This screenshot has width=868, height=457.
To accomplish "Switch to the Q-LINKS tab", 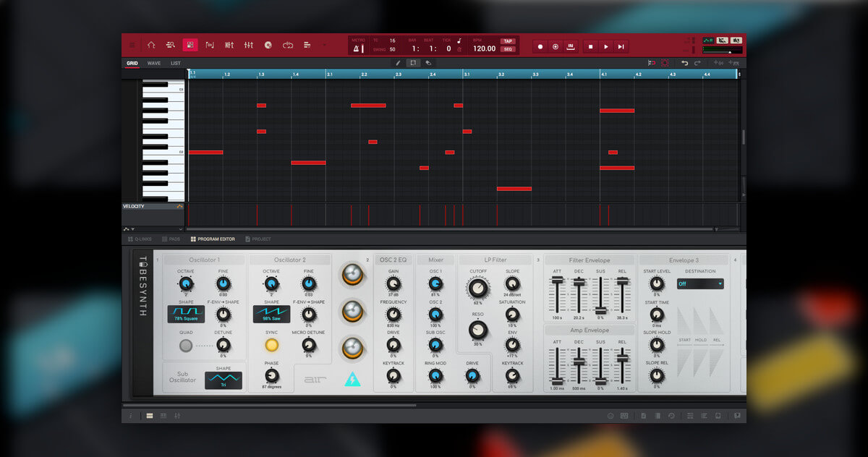I will (x=139, y=239).
